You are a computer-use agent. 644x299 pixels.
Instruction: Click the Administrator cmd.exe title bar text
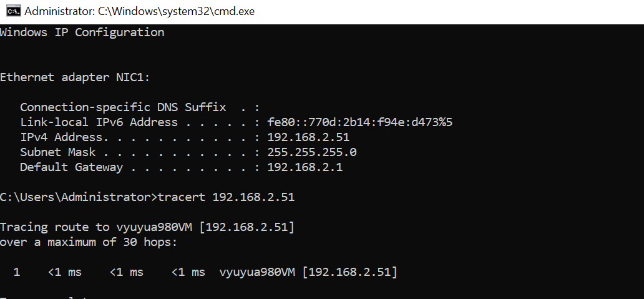[x=140, y=11]
